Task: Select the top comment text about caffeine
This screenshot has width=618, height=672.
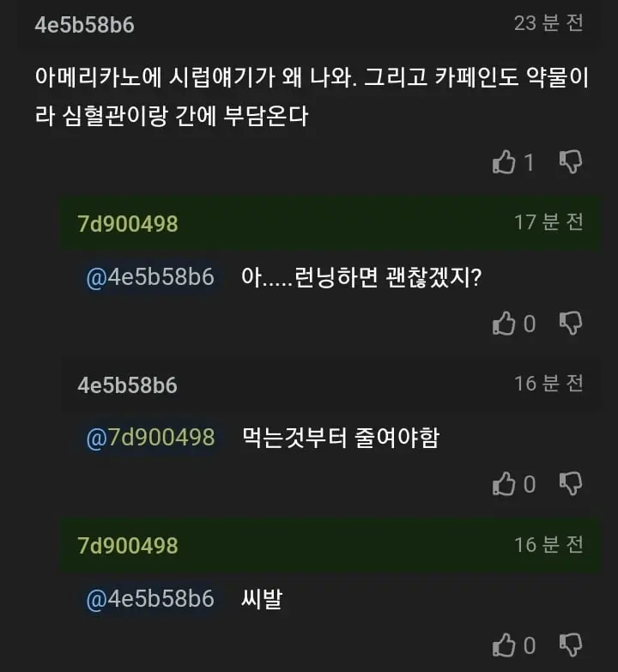Action: point(312,96)
